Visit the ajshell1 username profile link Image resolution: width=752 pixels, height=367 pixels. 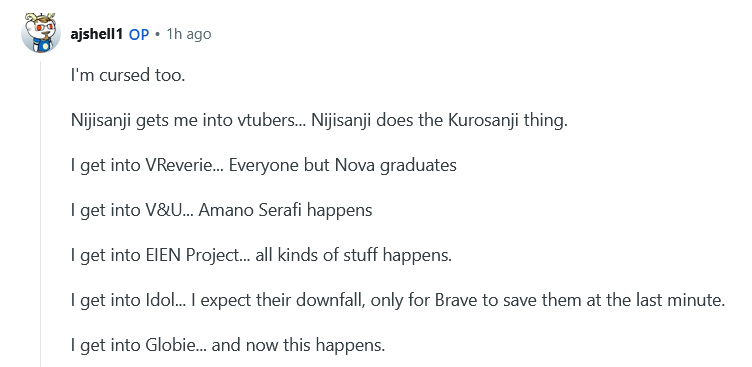pos(96,34)
